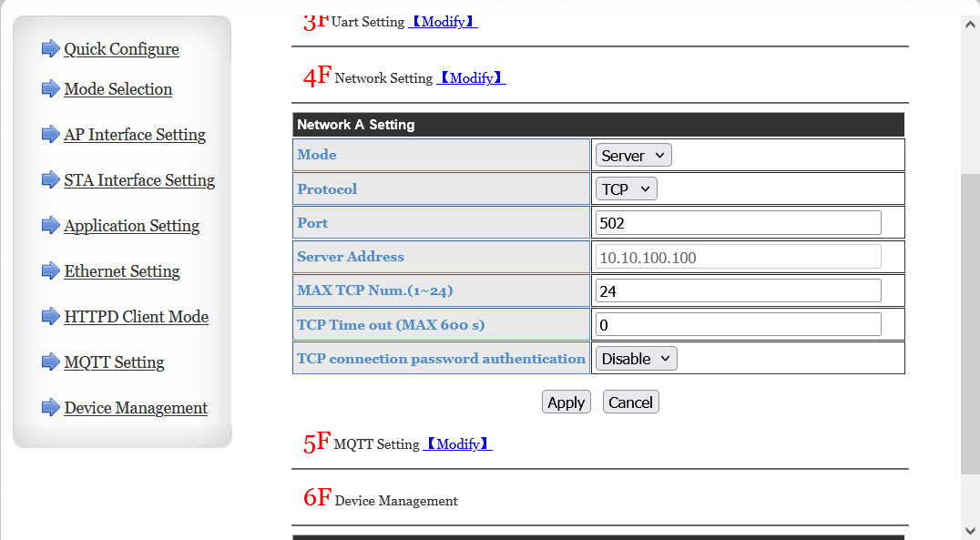The height and width of the screenshot is (540, 980).
Task: Click Modify link for Uart Setting
Action: [443, 22]
